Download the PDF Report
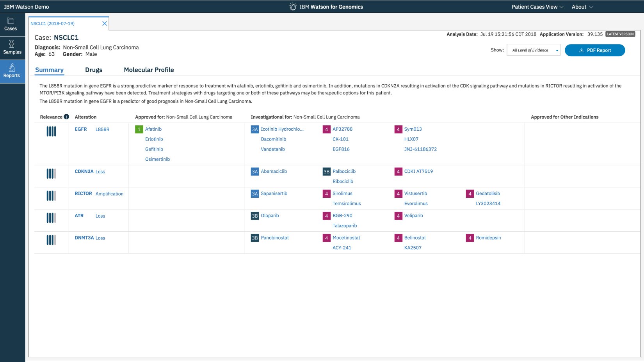The height and width of the screenshot is (362, 644). (594, 50)
